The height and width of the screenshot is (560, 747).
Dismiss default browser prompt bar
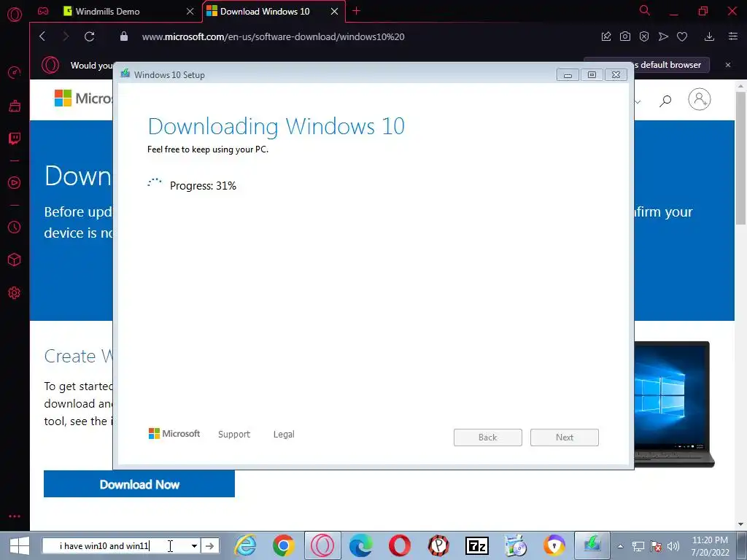pos(728,65)
